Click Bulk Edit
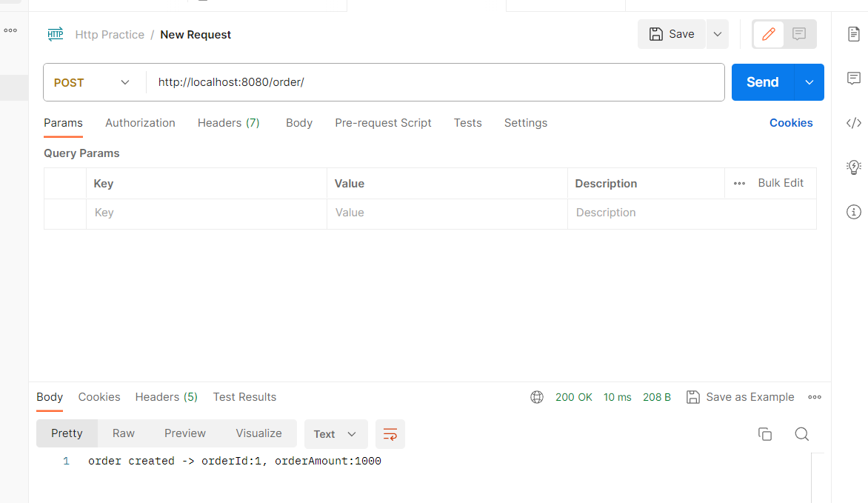This screenshot has width=868, height=503. [781, 183]
